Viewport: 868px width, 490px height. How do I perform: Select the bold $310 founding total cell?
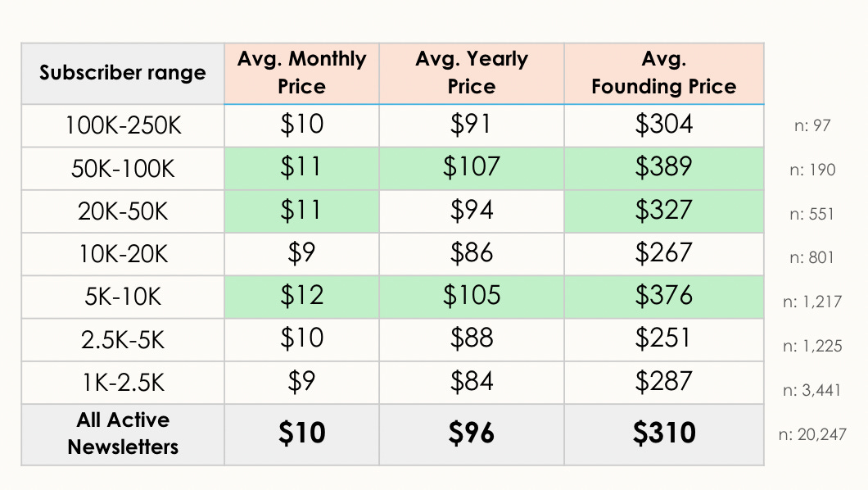pos(664,434)
